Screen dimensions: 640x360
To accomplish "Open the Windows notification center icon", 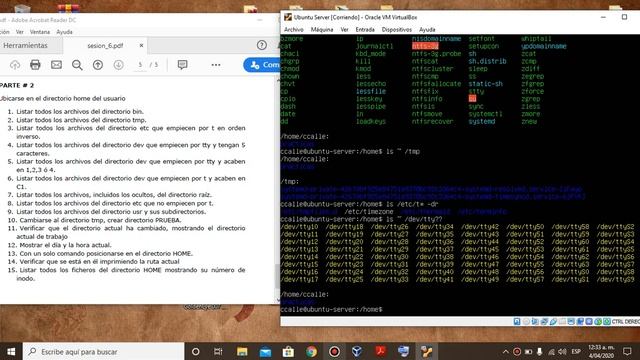I will click(x=627, y=351).
